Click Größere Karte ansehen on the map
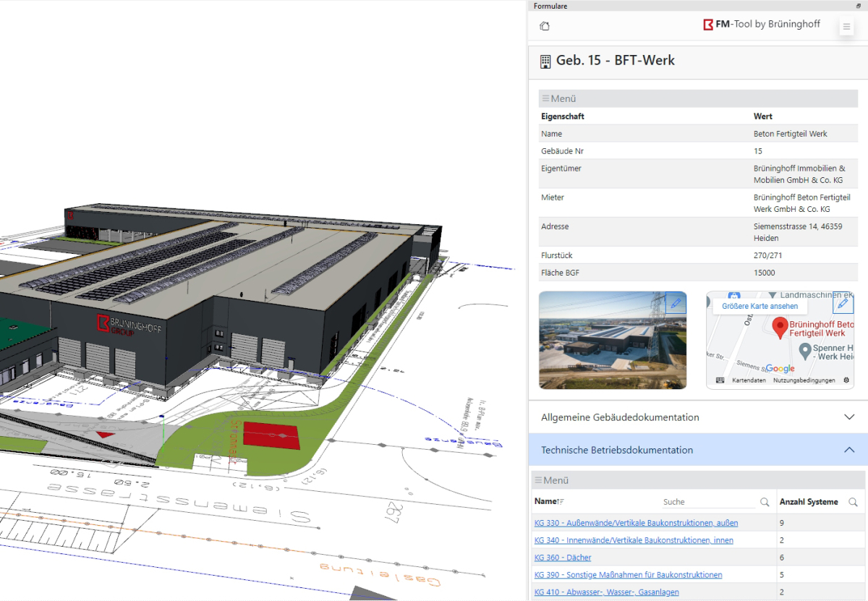 pyautogui.click(x=759, y=306)
